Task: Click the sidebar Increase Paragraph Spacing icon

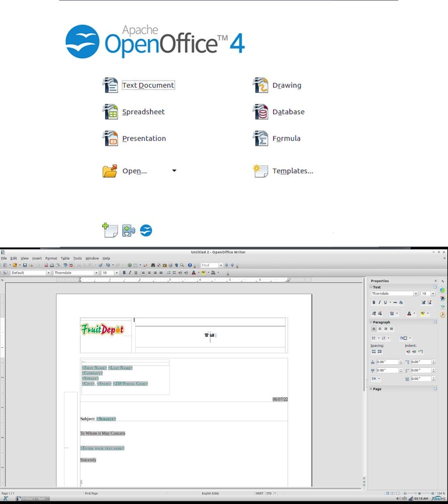Action: pos(374,352)
